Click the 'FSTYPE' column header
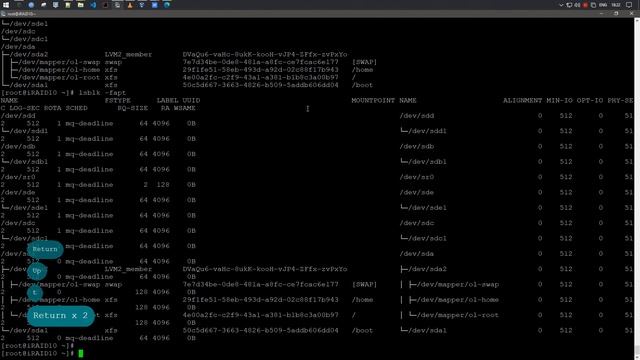The height and width of the screenshot is (360, 640). (x=118, y=100)
